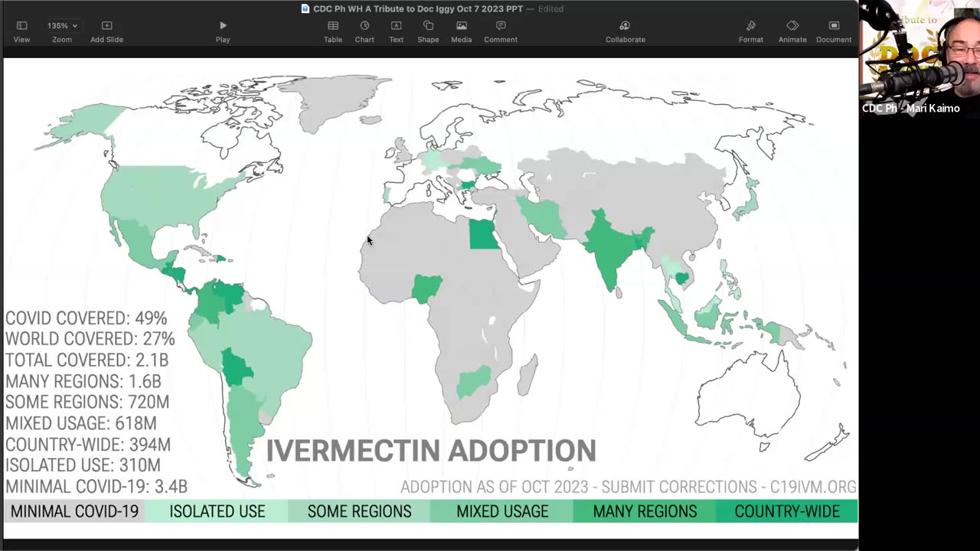Click the COUNTRY-WIDE legend box
The image size is (980, 551).
point(786,511)
